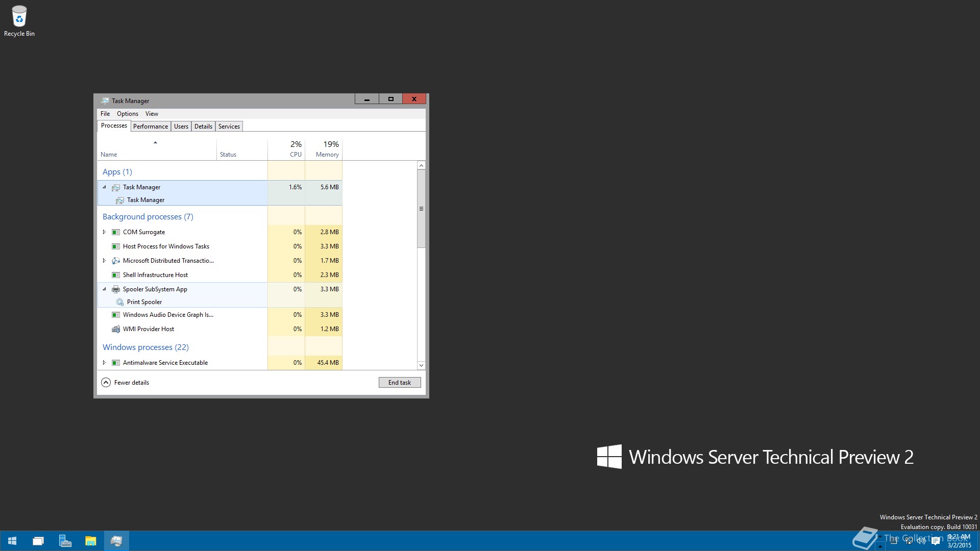Click the process list scroll down arrow
980x551 pixels.
point(421,365)
